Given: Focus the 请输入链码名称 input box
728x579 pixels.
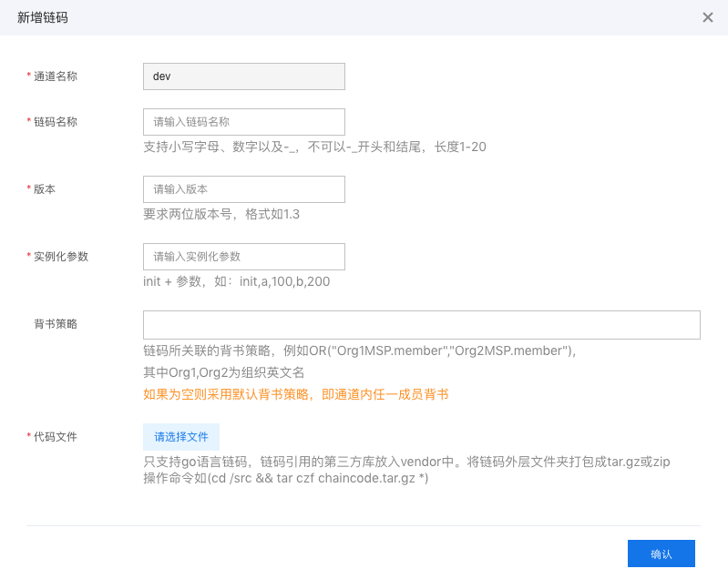Looking at the screenshot, I should 244,122.
